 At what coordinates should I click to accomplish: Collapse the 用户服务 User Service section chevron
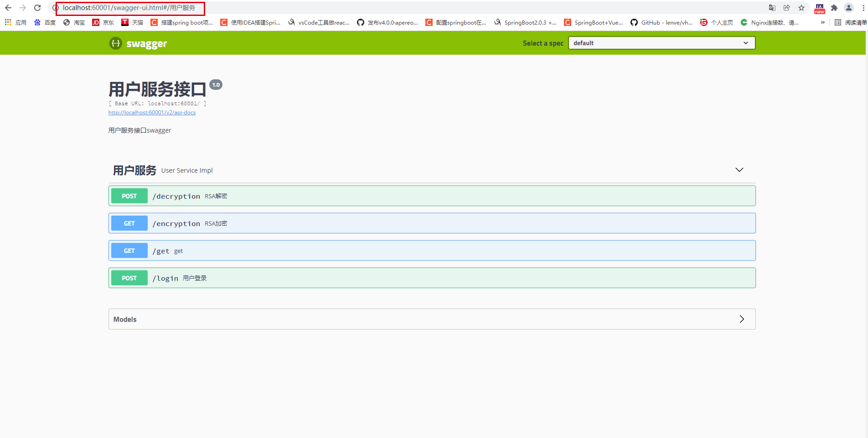point(739,170)
